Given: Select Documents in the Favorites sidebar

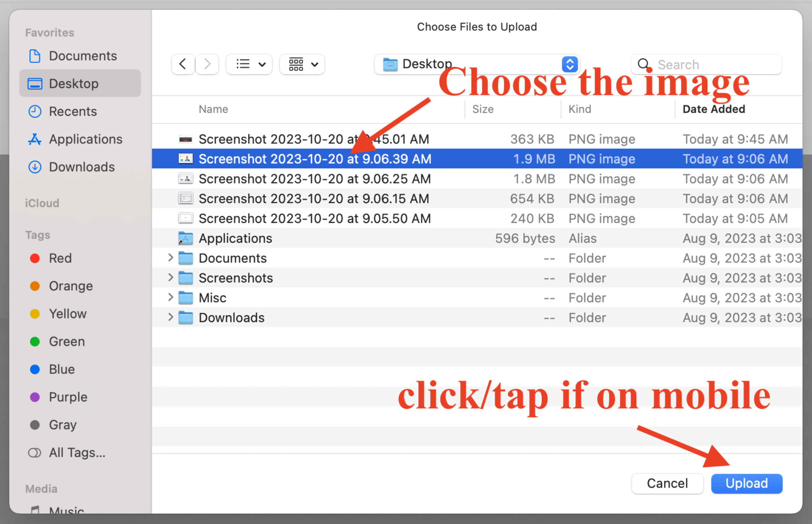Looking at the screenshot, I should [83, 56].
